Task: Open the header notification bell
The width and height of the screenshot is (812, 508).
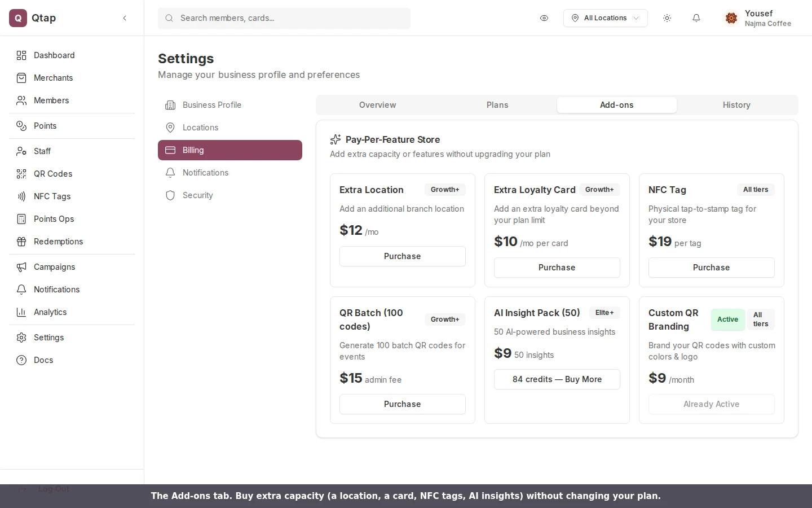Action: click(696, 18)
